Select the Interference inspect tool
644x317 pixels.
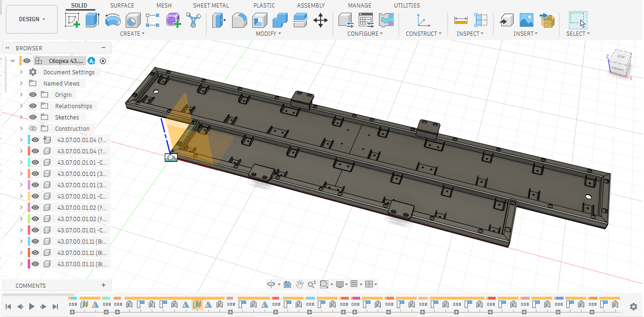click(x=481, y=20)
